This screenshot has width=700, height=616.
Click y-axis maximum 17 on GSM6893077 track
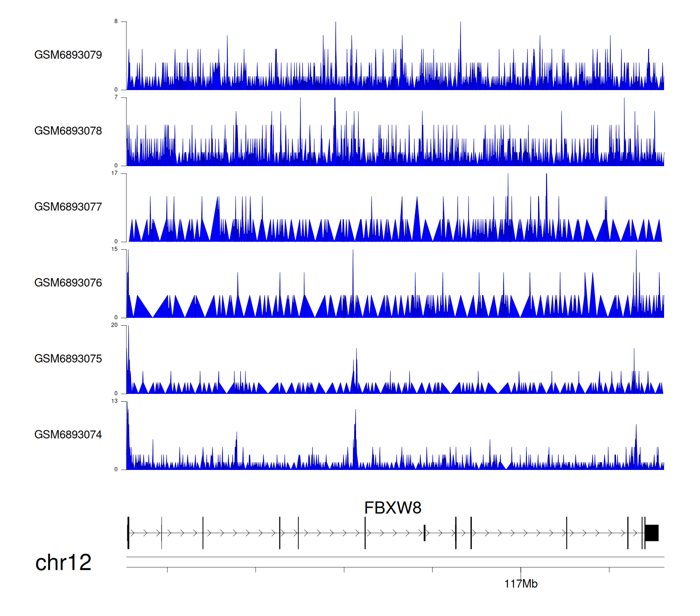coord(115,174)
